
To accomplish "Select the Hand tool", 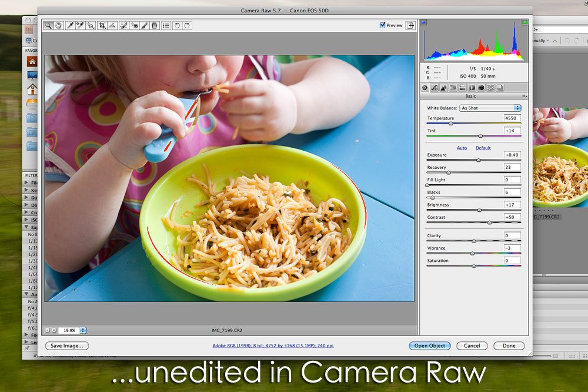I will click(x=58, y=26).
